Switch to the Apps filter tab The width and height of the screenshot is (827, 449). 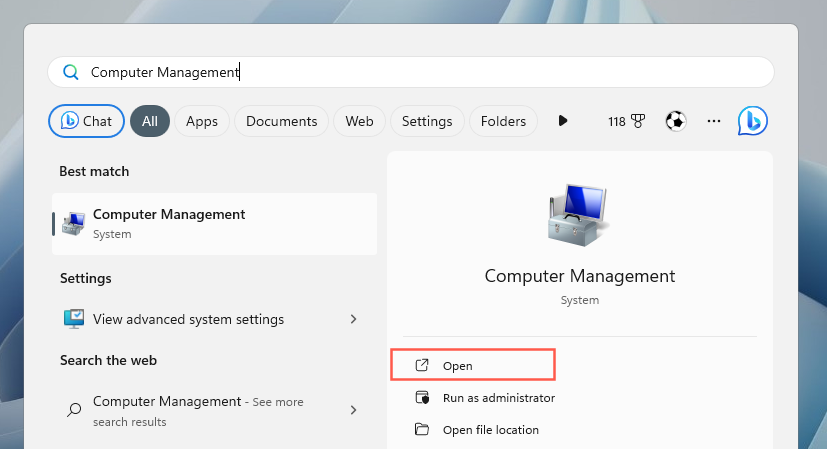(x=202, y=121)
